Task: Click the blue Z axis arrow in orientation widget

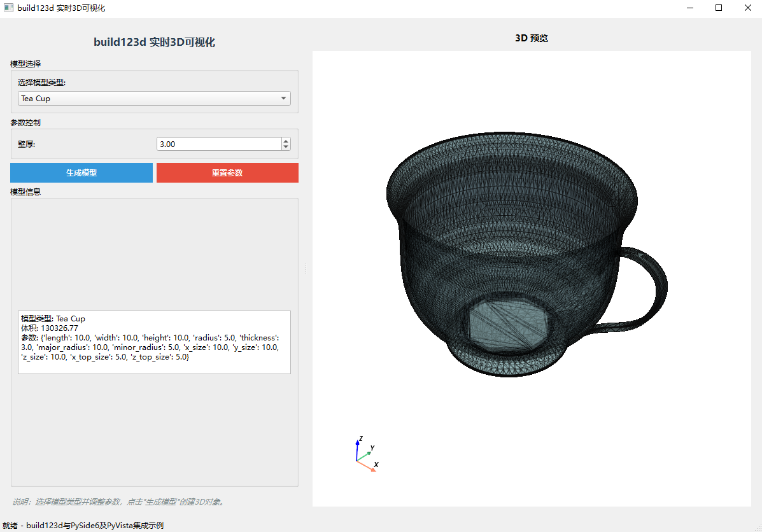Action: (357, 442)
